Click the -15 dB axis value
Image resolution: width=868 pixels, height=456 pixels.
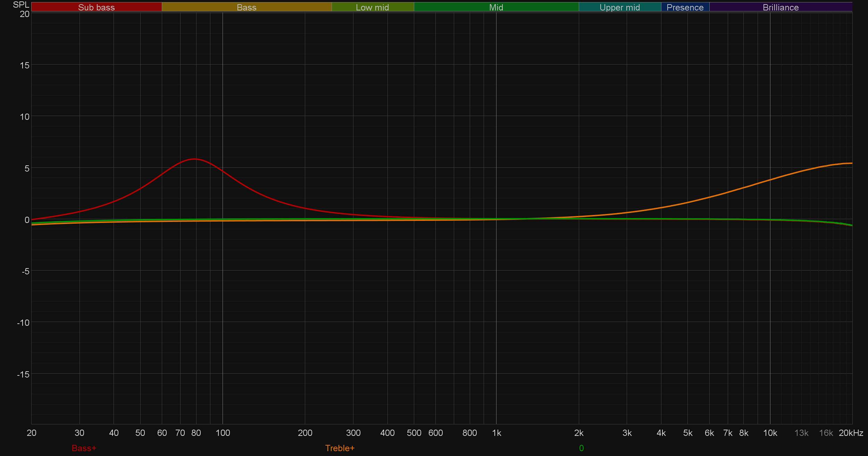[23, 374]
